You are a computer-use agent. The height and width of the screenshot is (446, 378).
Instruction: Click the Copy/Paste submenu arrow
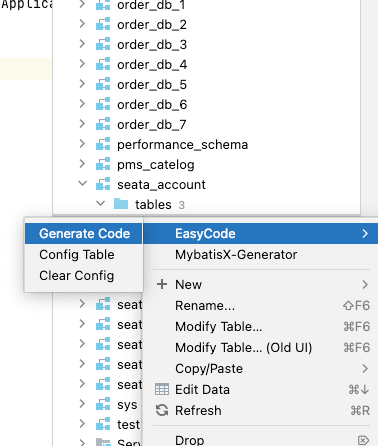[365, 369]
